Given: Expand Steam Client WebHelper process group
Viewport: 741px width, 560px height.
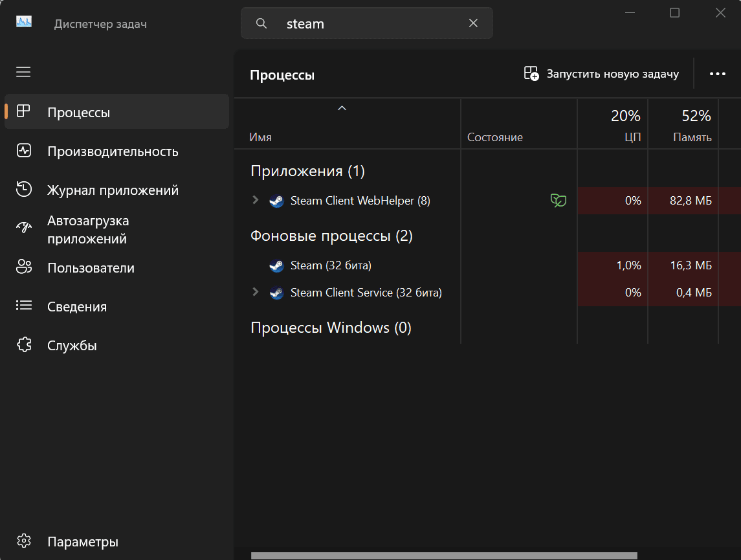Looking at the screenshot, I should tap(255, 200).
